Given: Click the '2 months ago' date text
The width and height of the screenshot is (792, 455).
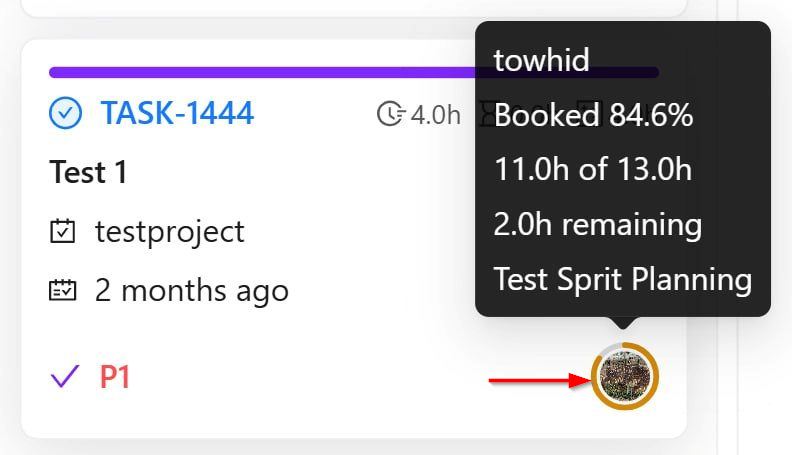Looking at the screenshot, I should (x=191, y=291).
